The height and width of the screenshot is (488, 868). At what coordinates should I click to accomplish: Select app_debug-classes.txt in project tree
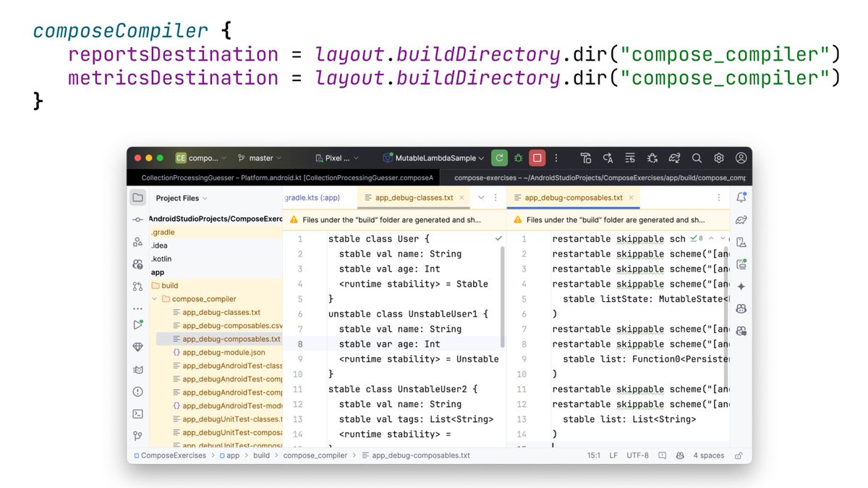tap(216, 312)
